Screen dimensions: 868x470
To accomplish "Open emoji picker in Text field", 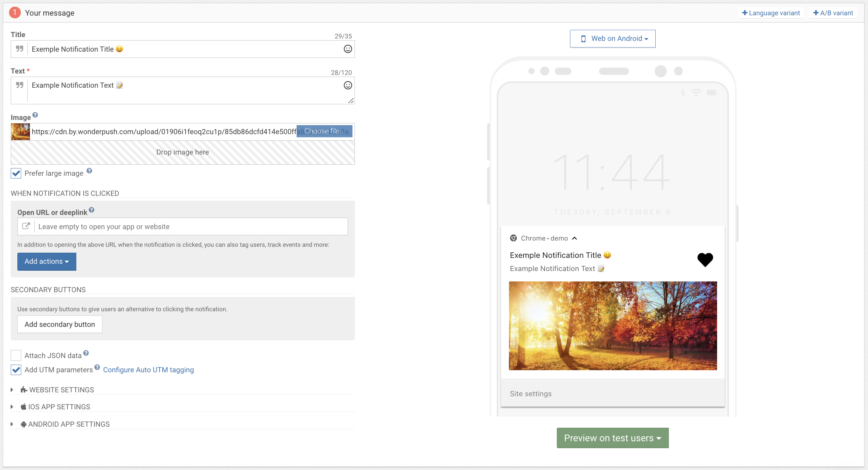I will point(348,85).
